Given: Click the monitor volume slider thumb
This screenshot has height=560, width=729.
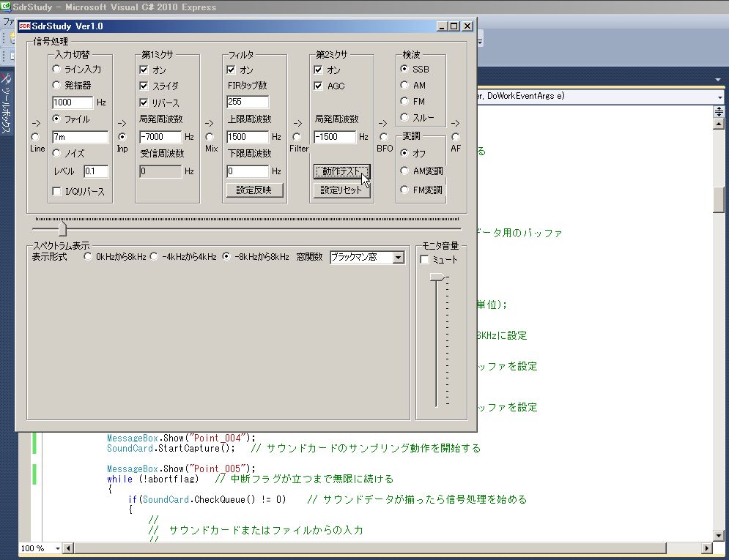Looking at the screenshot, I should point(437,277).
